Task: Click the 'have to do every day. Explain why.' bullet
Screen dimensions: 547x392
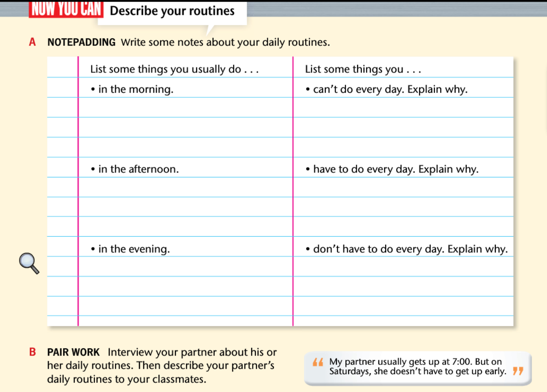Action: coord(392,169)
